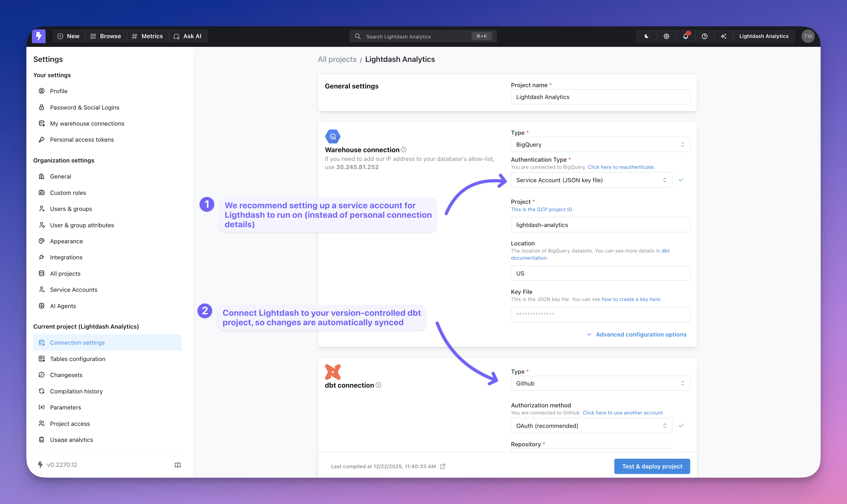Screen dimensions: 847x504
Task: Open settings gear icon in top bar
Action: click(x=666, y=36)
